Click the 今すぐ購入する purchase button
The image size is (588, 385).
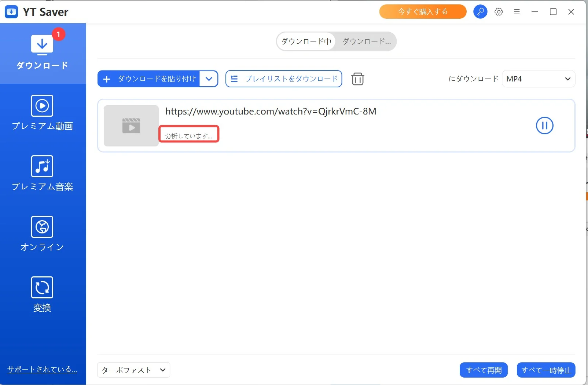[x=423, y=12]
